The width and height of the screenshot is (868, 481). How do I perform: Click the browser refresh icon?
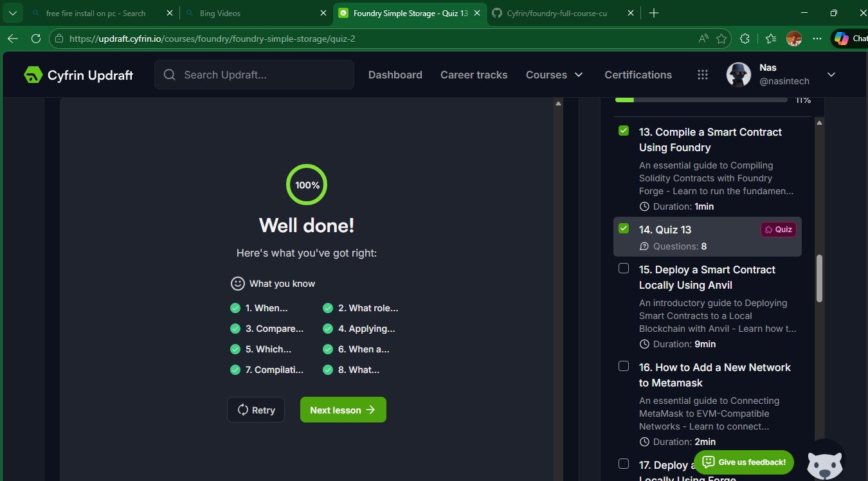36,39
